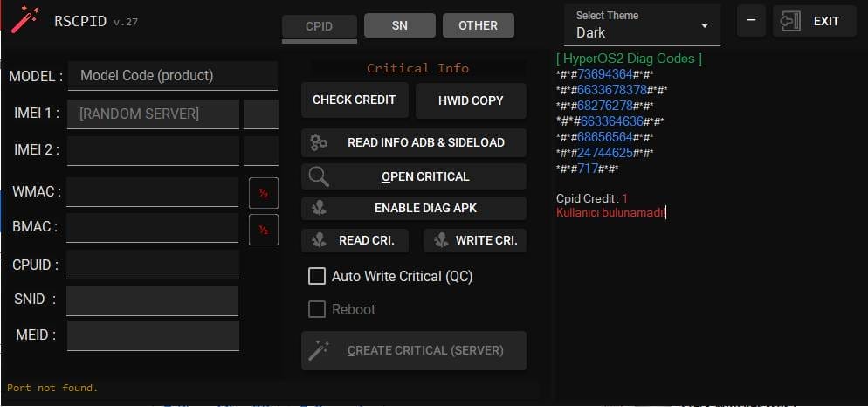Click the icon on Write Cri. button
This screenshot has width=868, height=407.
pos(441,240)
